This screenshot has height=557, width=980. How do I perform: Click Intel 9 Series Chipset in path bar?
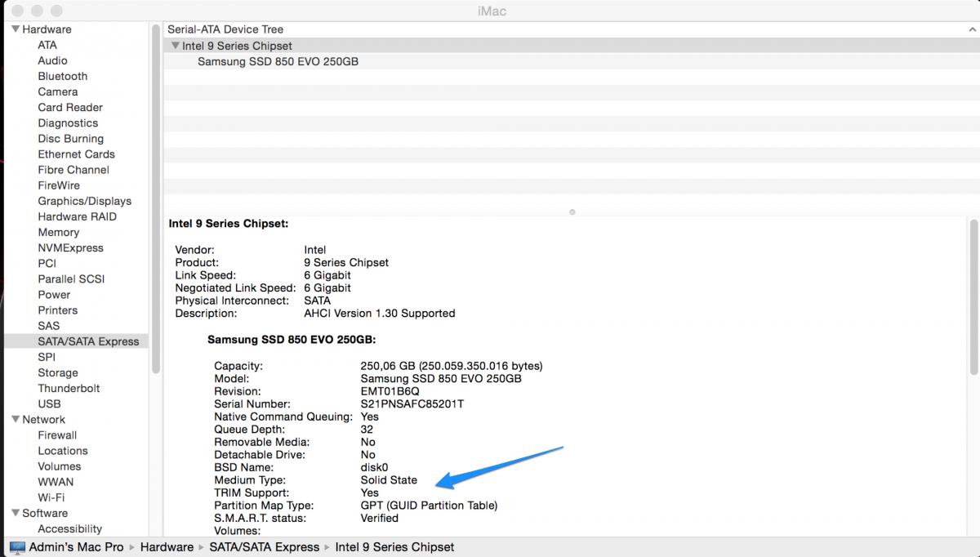[394, 547]
